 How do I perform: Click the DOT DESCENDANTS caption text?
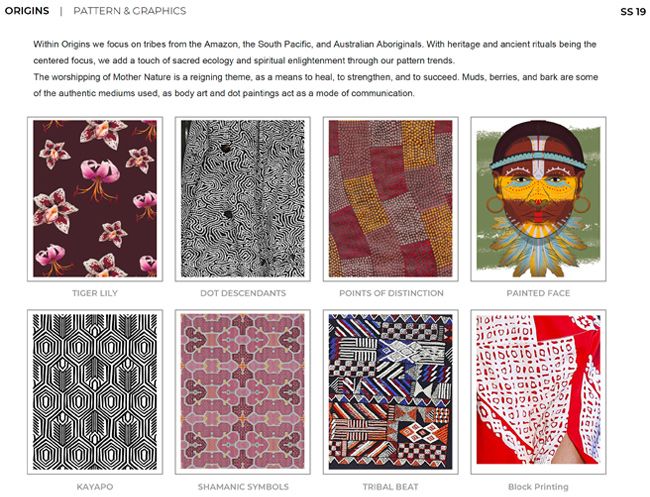pos(243,293)
